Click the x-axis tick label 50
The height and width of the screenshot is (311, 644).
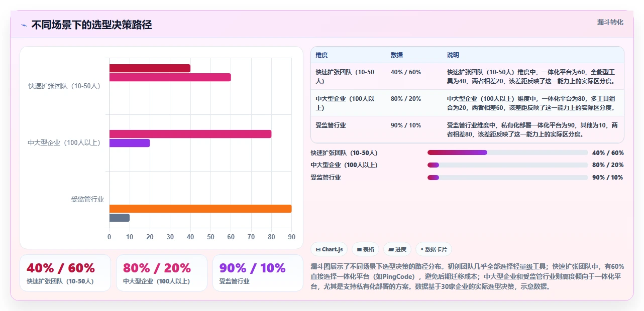click(210, 237)
